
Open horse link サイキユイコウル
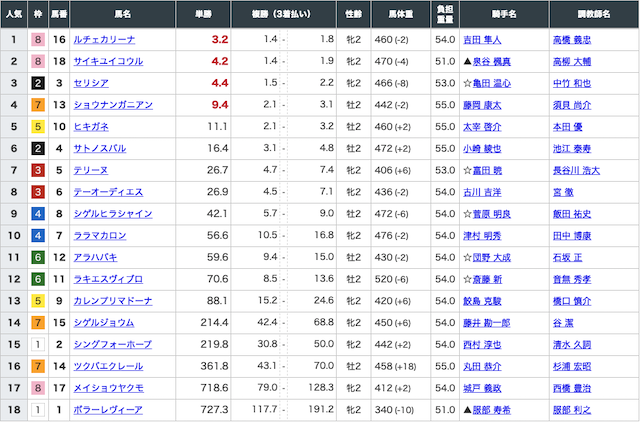tap(108, 61)
